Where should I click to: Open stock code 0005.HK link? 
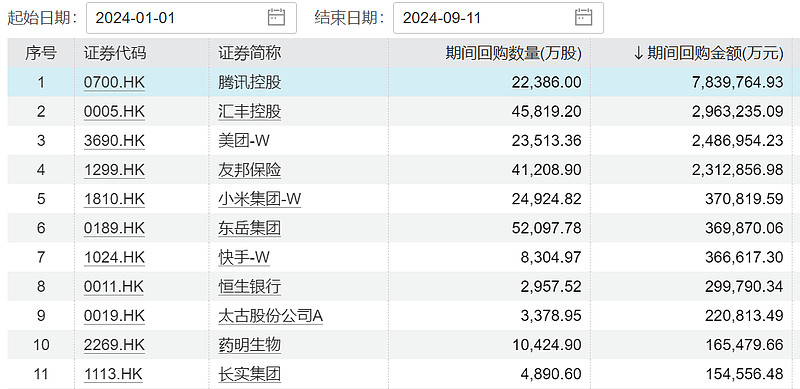tap(114, 112)
